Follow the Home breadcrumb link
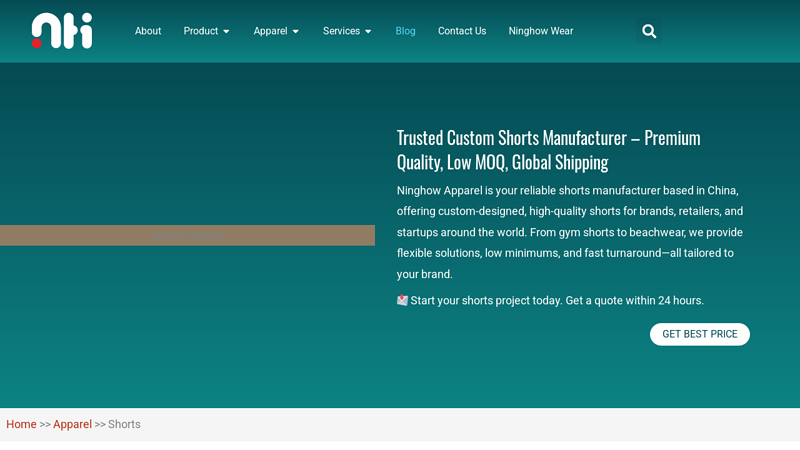This screenshot has width=800, height=450. pyautogui.click(x=21, y=424)
